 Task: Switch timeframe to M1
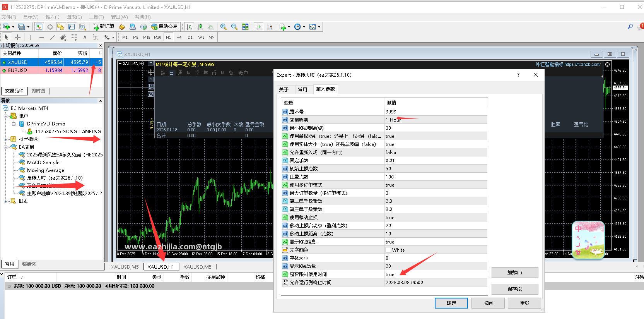(x=125, y=37)
